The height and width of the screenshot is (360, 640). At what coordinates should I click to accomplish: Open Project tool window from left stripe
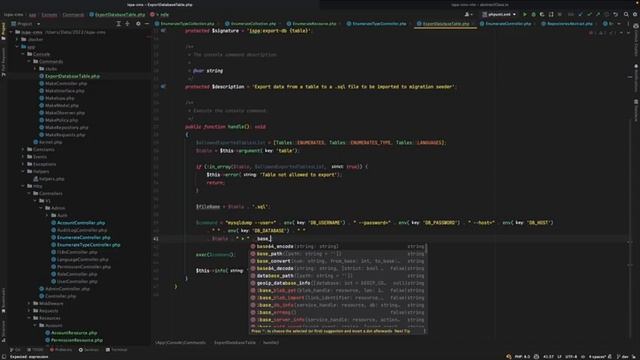click(4, 31)
